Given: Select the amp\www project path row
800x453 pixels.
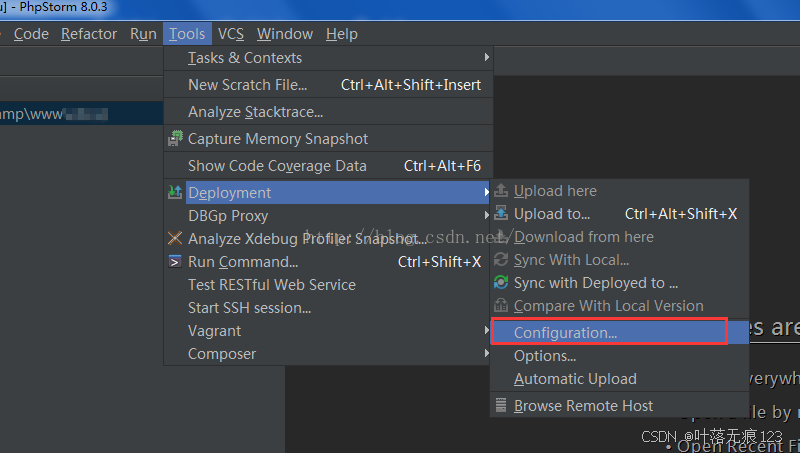Looking at the screenshot, I should [82, 113].
